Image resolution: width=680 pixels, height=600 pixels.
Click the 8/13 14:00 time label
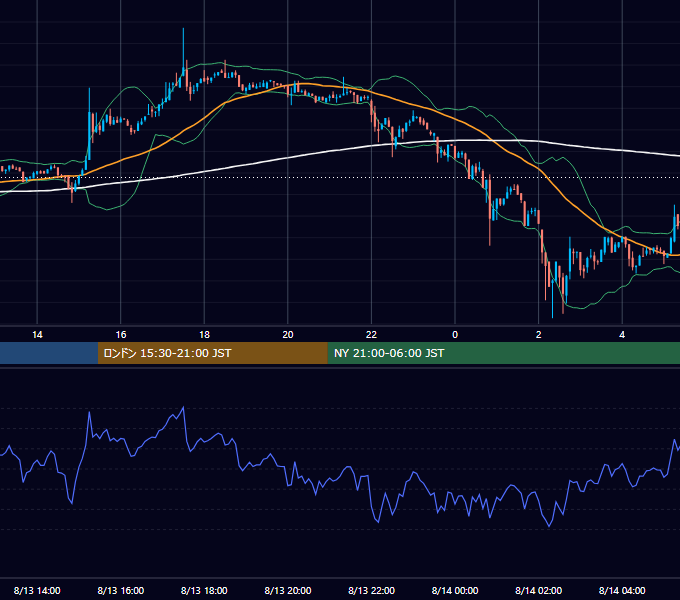tap(37, 590)
